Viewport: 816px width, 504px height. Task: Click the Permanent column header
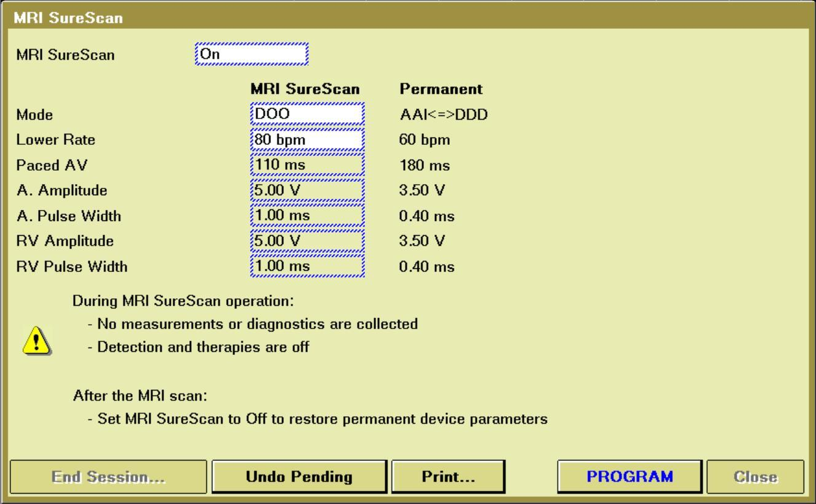441,89
